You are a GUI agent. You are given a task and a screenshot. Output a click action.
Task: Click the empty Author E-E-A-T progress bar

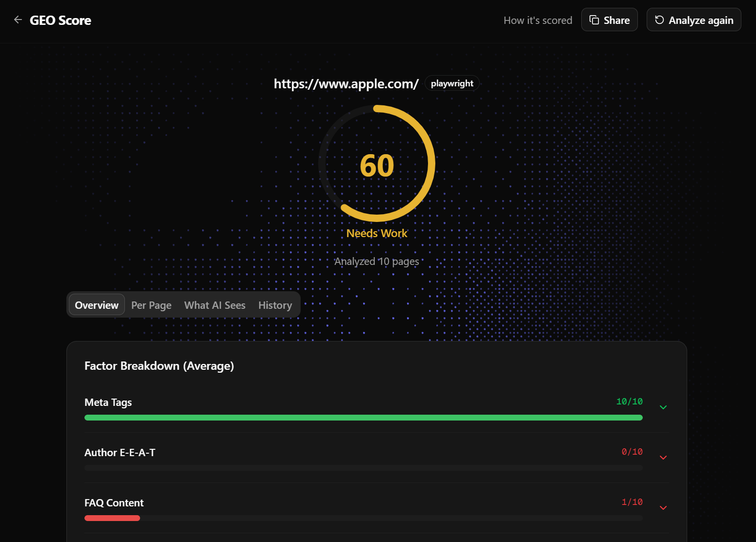pyautogui.click(x=363, y=468)
